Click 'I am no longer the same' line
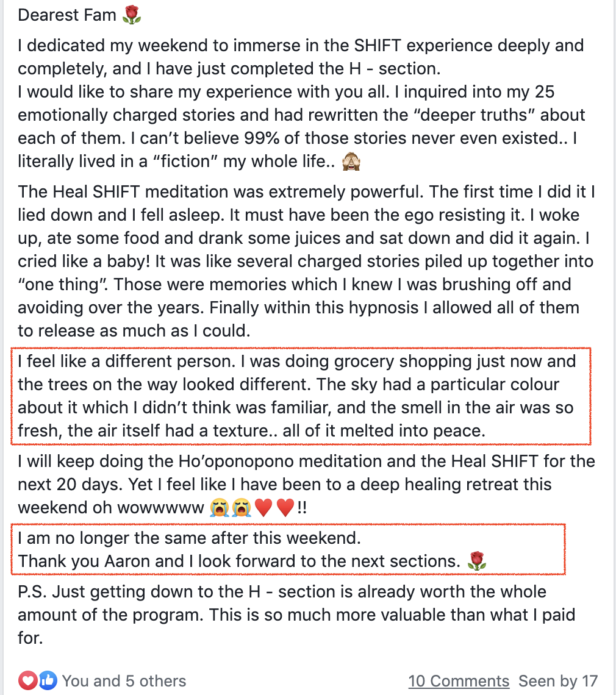This screenshot has width=616, height=695. (189, 538)
